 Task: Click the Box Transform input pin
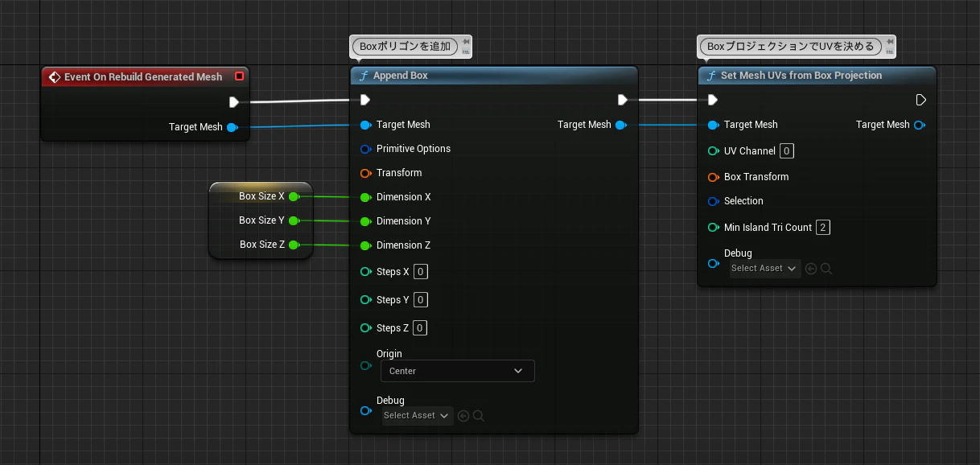point(713,177)
